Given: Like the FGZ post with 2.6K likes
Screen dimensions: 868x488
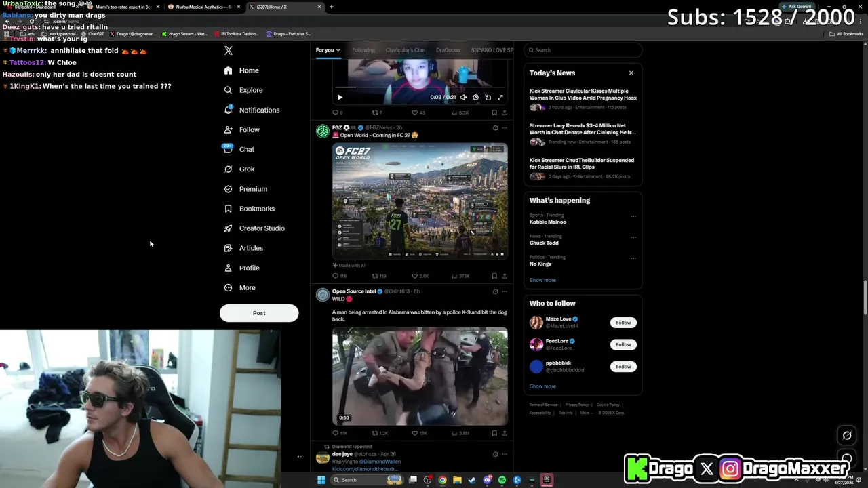Looking at the screenshot, I should pyautogui.click(x=420, y=276).
